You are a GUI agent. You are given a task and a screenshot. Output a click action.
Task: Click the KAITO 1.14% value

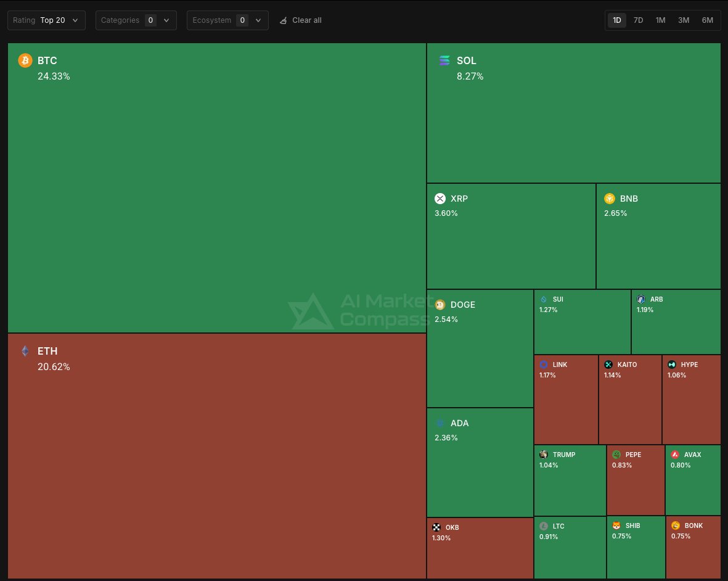(x=612, y=375)
